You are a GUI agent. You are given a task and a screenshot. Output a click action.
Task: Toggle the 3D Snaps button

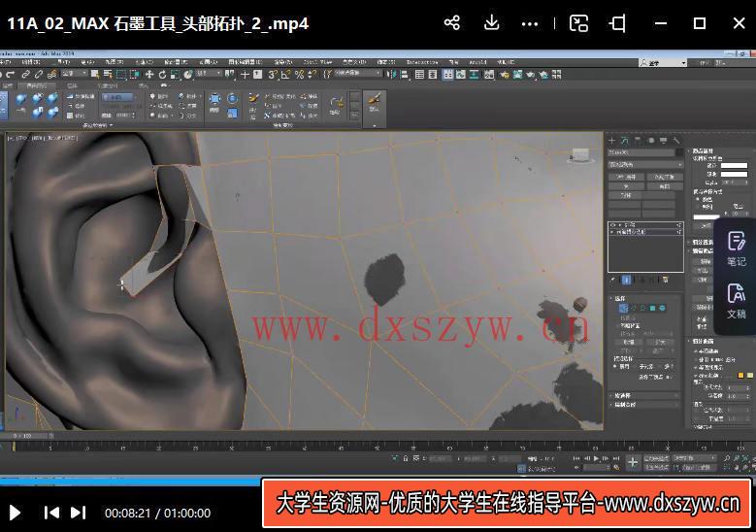273,74
